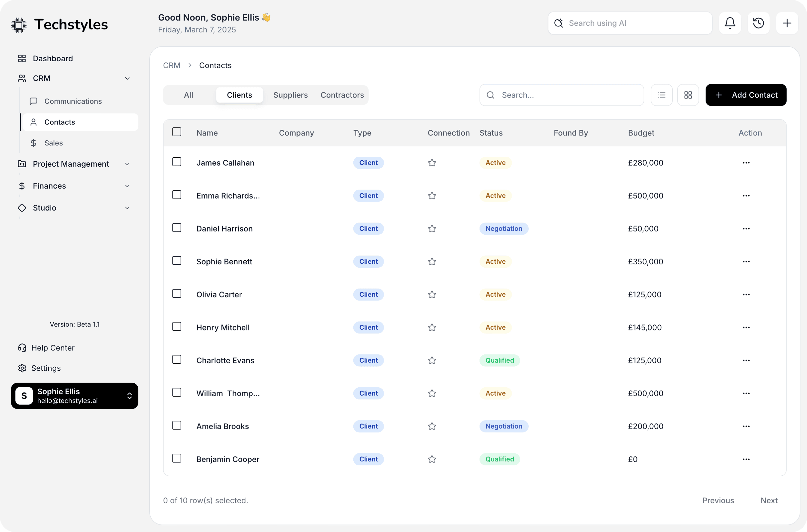
Task: Open actions menu for Olivia Carter
Action: pos(746,295)
